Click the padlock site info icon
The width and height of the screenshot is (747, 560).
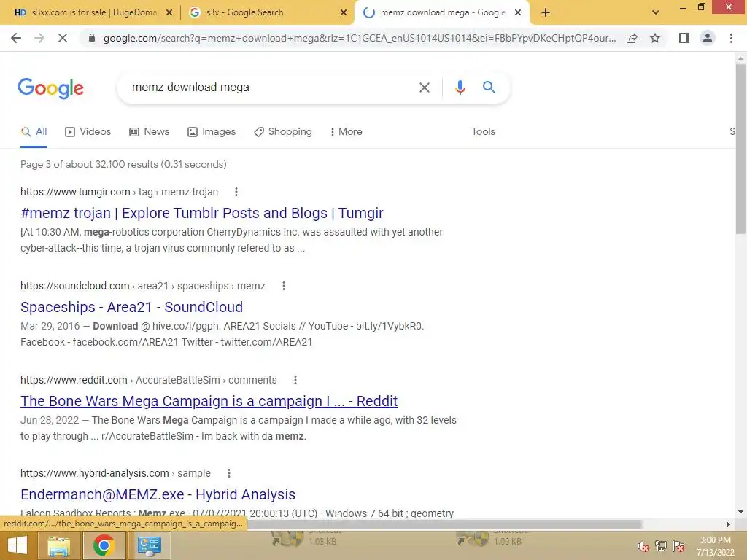92,38
